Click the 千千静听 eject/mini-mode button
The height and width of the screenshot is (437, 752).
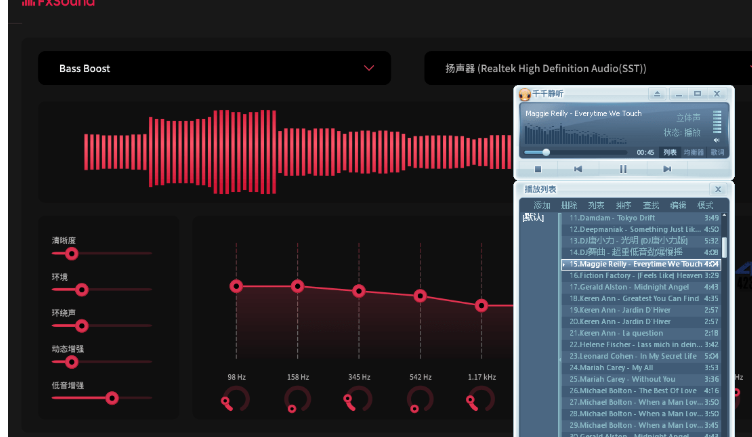tap(657, 94)
